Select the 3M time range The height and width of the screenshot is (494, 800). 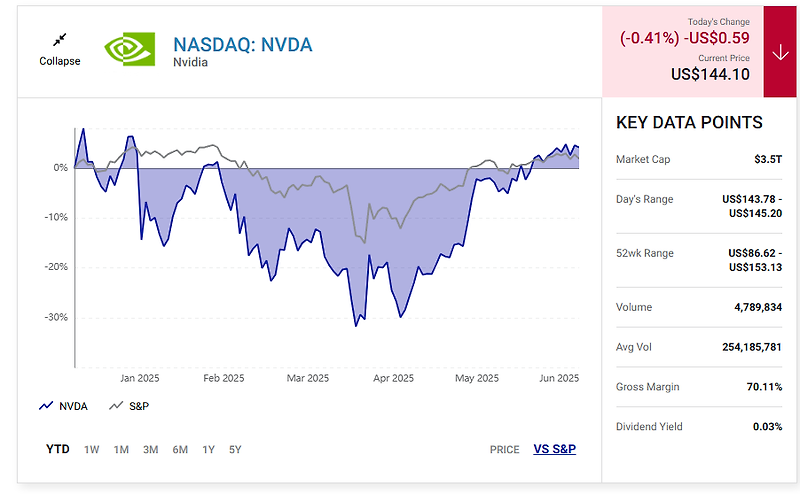click(x=151, y=450)
